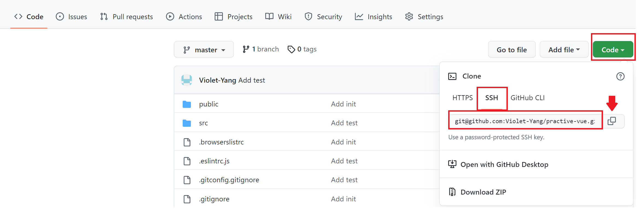Image resolution: width=644 pixels, height=217 pixels.
Task: Go to the Insights tab
Action: 374,17
